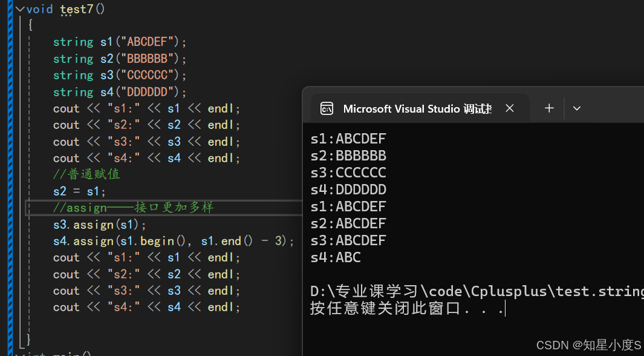Collapse the int main fold arrow

pyautogui.click(x=19, y=354)
